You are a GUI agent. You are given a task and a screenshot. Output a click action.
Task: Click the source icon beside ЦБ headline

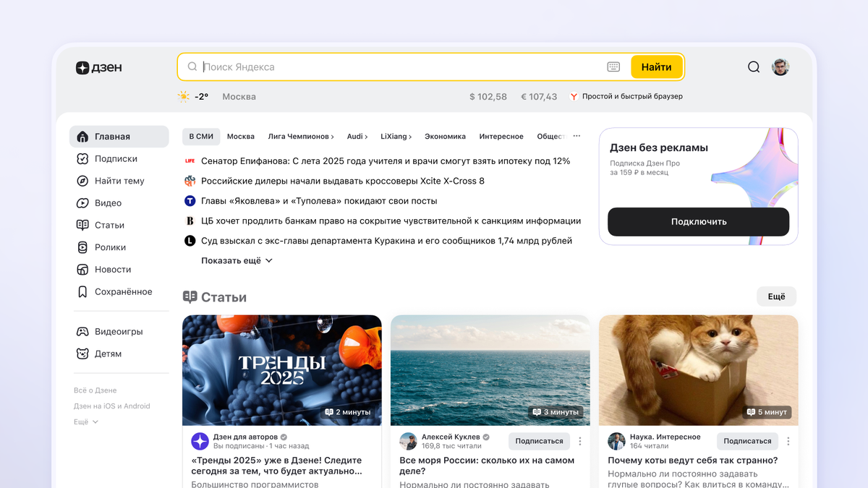point(190,221)
